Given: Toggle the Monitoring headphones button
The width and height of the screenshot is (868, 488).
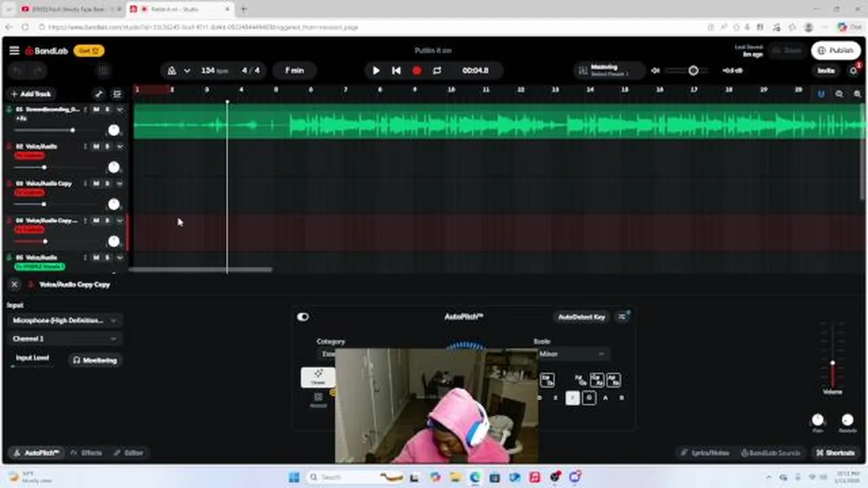Looking at the screenshot, I should (x=95, y=361).
